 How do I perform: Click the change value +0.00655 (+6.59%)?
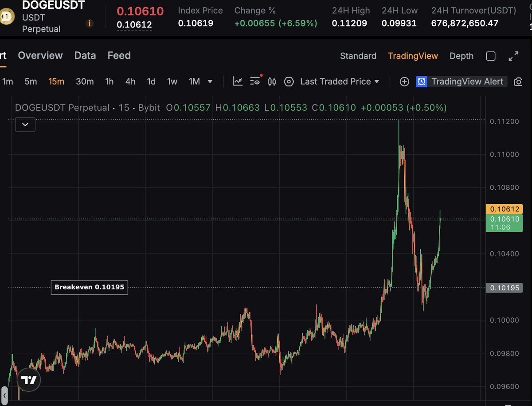click(276, 23)
